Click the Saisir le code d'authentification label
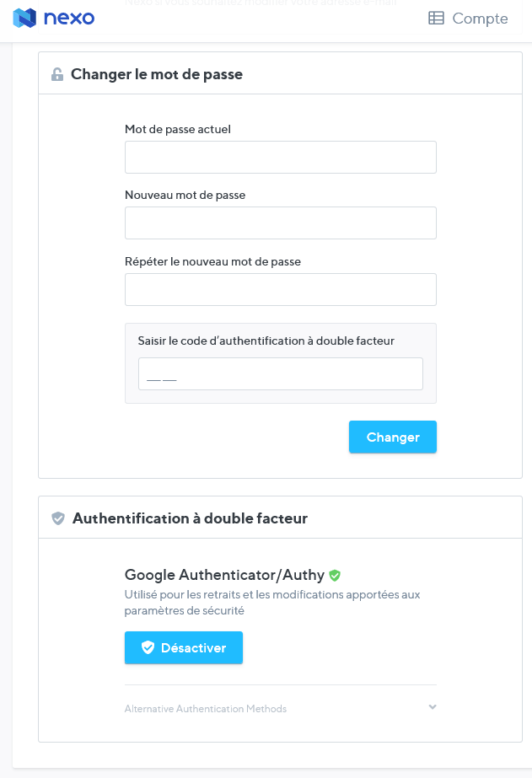The image size is (532, 778). click(266, 341)
